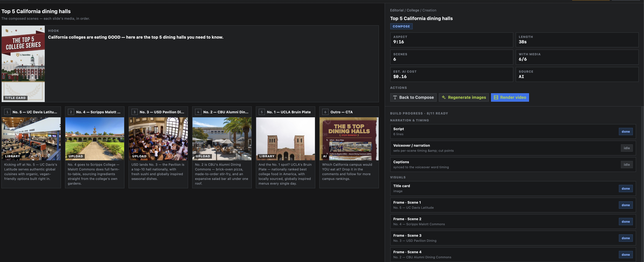Click 'Outro — CTA' heading

pos(341,112)
